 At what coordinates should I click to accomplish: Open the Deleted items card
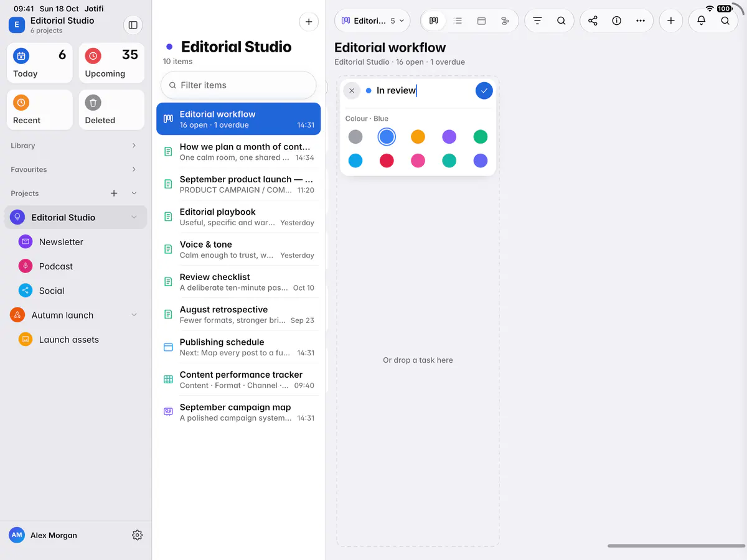click(x=112, y=110)
